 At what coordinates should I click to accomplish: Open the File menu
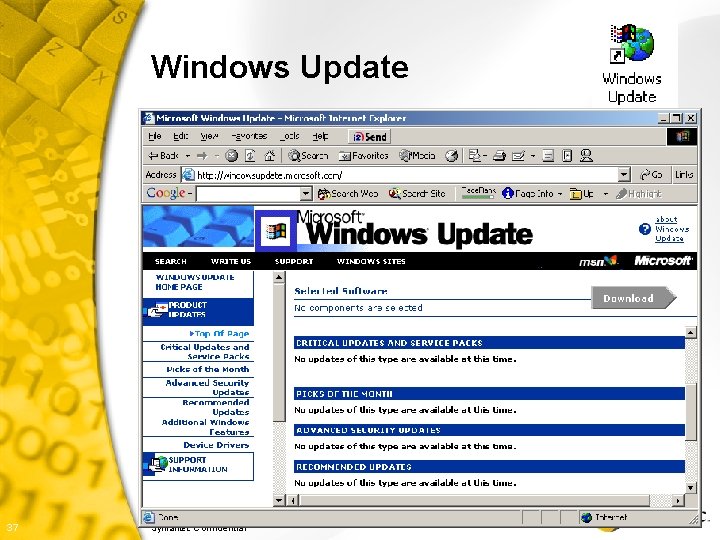point(155,136)
